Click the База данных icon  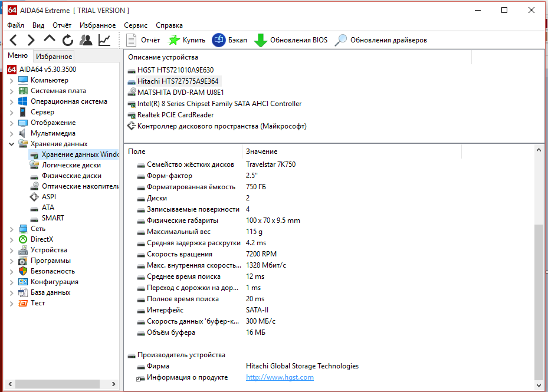tap(23, 292)
